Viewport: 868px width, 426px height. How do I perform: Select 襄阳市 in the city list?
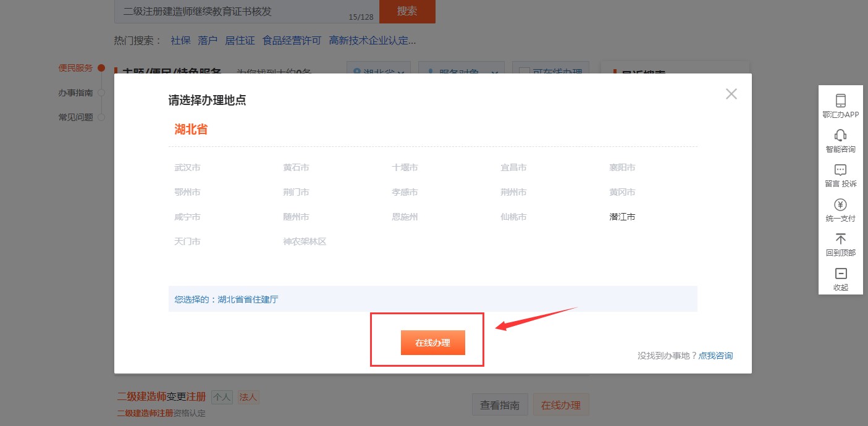tap(622, 167)
